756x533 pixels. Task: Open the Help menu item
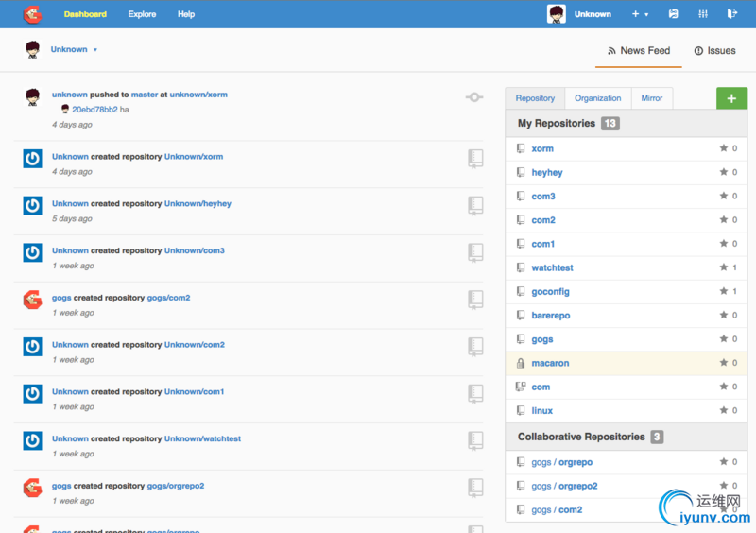coord(186,14)
